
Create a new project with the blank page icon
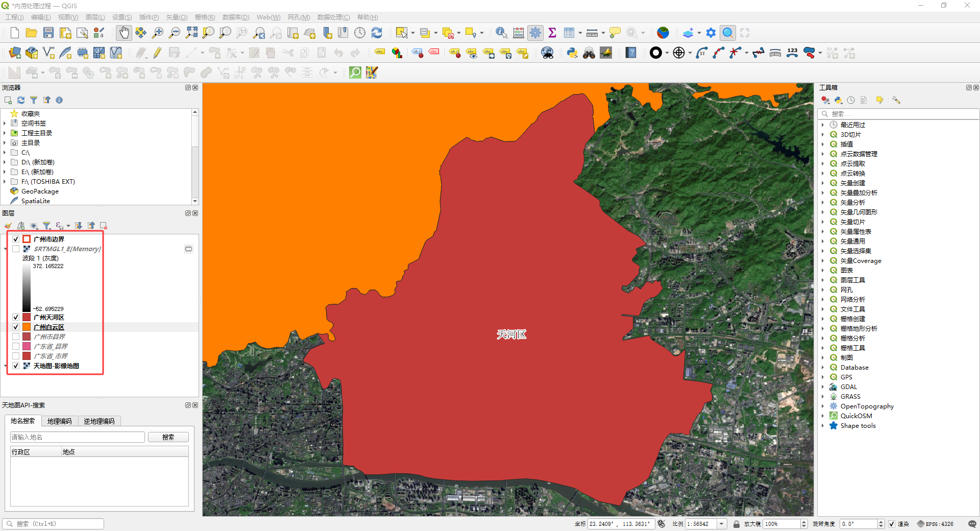coord(15,33)
